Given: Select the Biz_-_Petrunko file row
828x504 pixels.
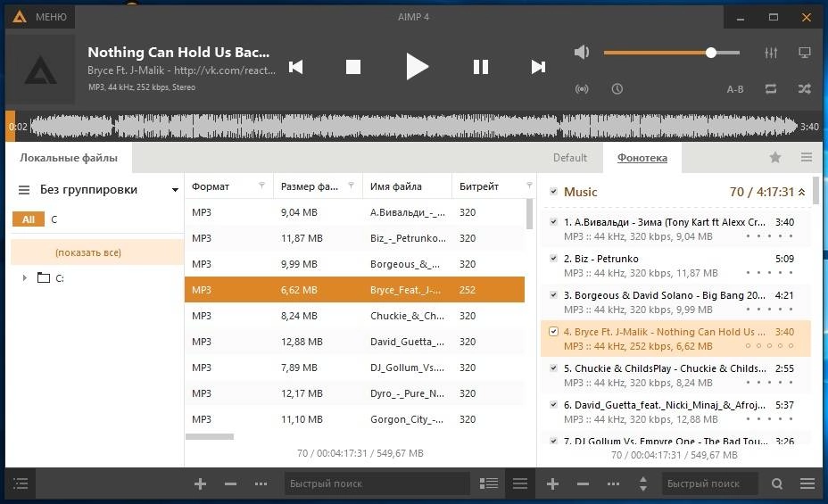Looking at the screenshot, I should click(354, 238).
